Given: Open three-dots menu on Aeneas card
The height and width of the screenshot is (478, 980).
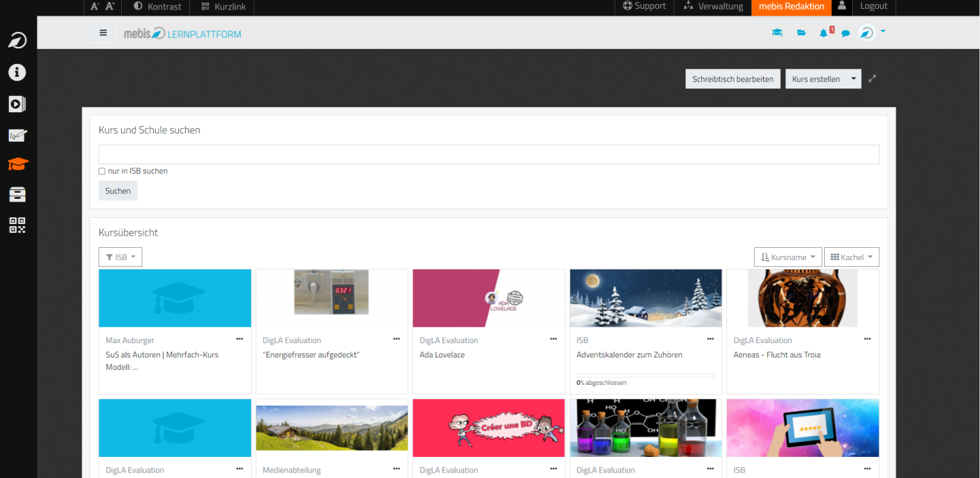Looking at the screenshot, I should [868, 339].
